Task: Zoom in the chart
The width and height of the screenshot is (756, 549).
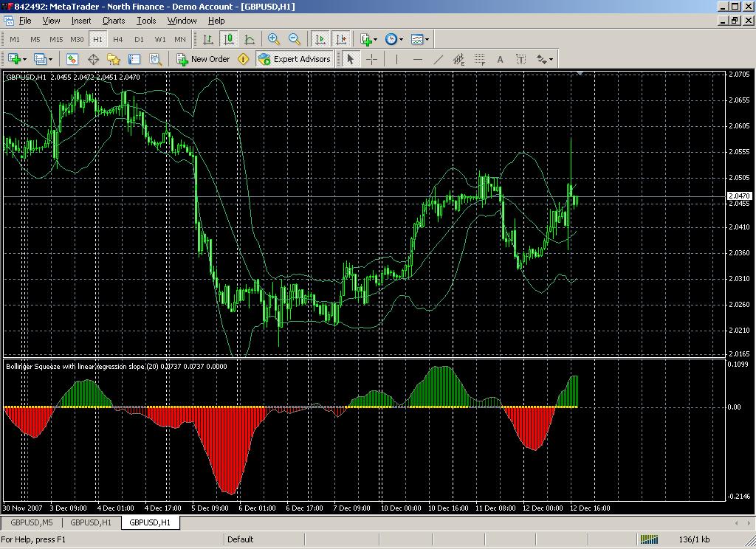Action: (x=274, y=40)
